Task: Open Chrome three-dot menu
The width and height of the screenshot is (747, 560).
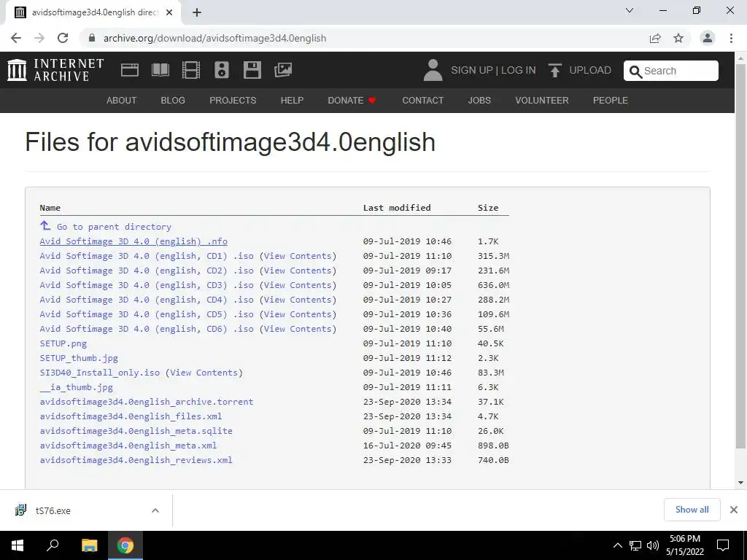Action: [x=731, y=38]
